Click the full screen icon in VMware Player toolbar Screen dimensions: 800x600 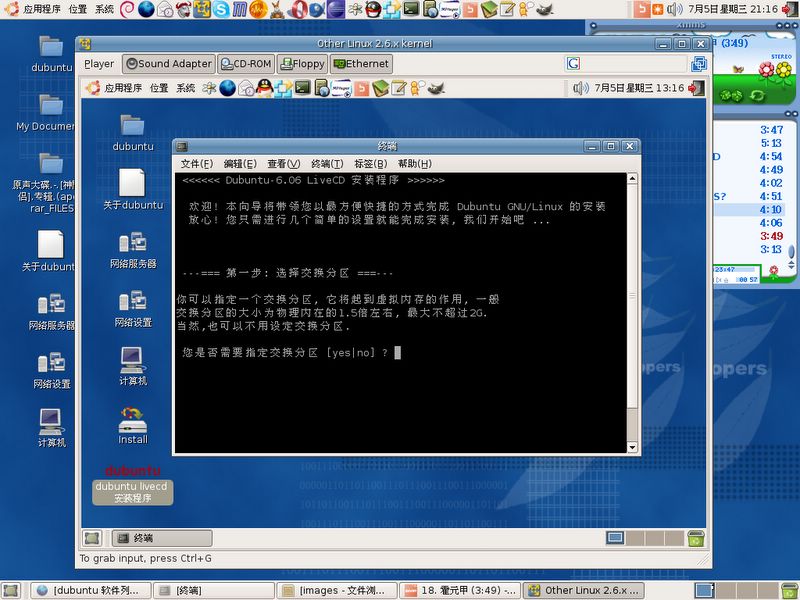point(698,64)
